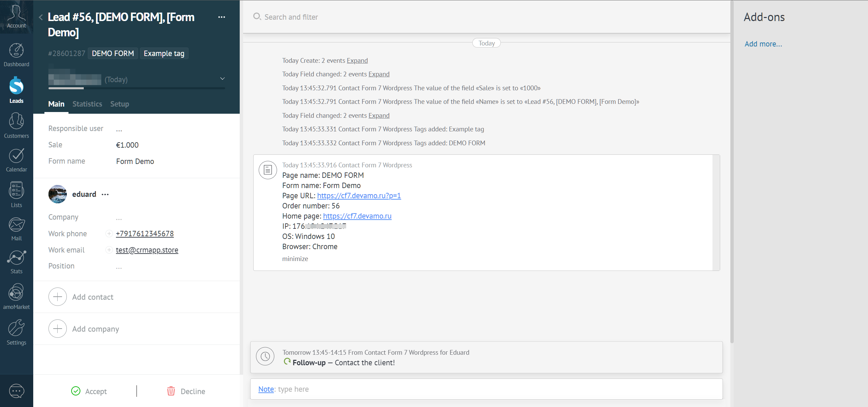The image size is (868, 407).
Task: Open the Lists section
Action: point(16,194)
